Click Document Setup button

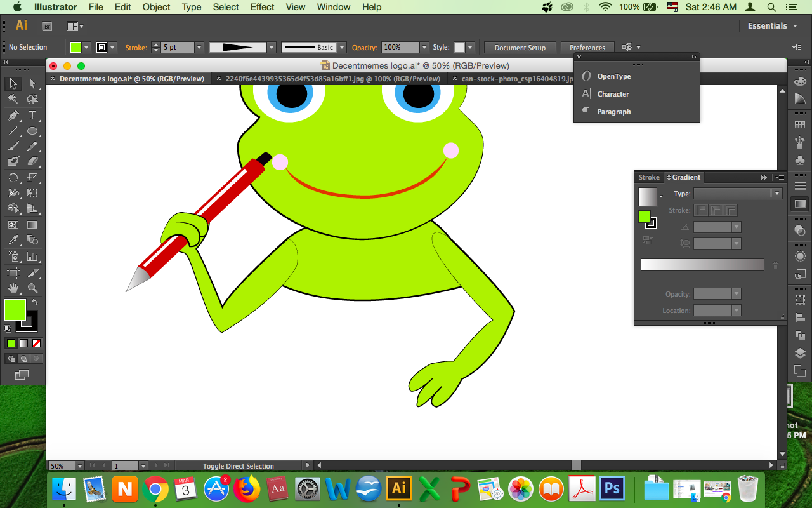click(x=520, y=48)
